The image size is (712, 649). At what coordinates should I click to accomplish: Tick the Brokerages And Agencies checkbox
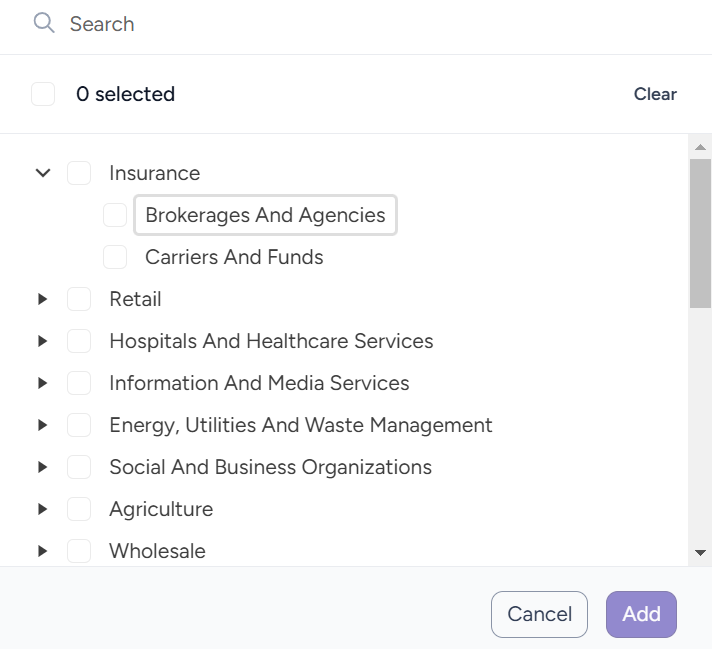[x=115, y=215]
